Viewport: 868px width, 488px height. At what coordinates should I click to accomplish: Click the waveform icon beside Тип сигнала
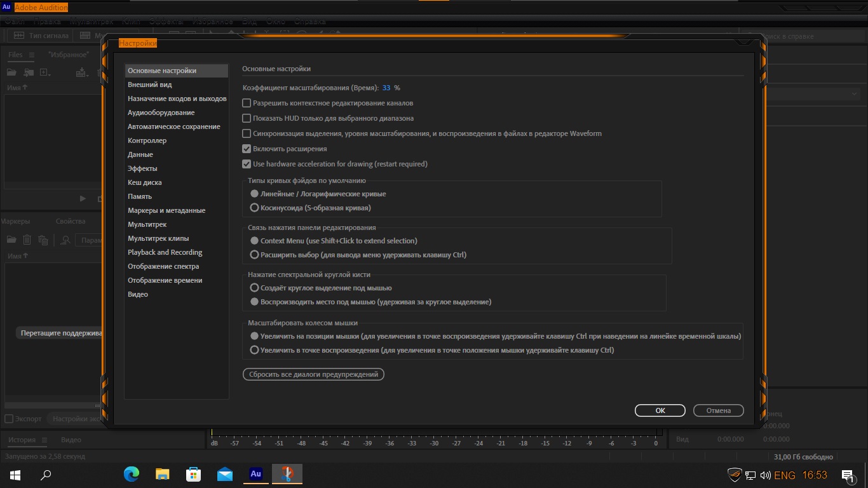(x=19, y=36)
